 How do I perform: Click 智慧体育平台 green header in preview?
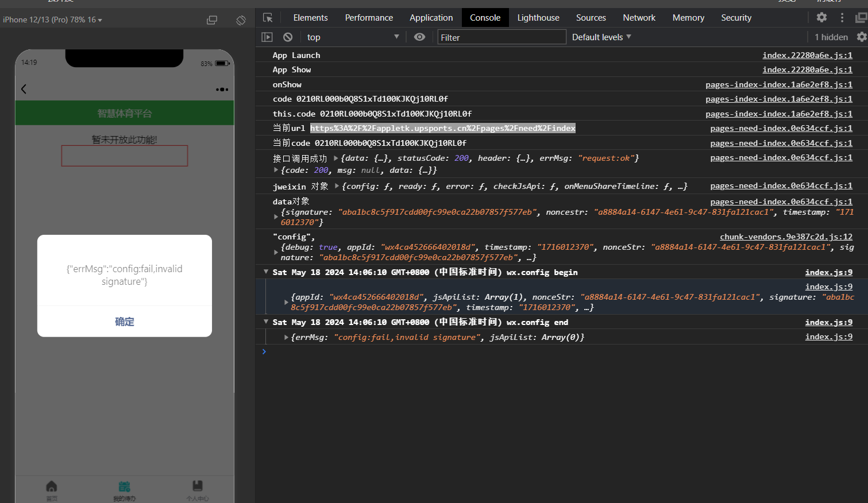[125, 113]
